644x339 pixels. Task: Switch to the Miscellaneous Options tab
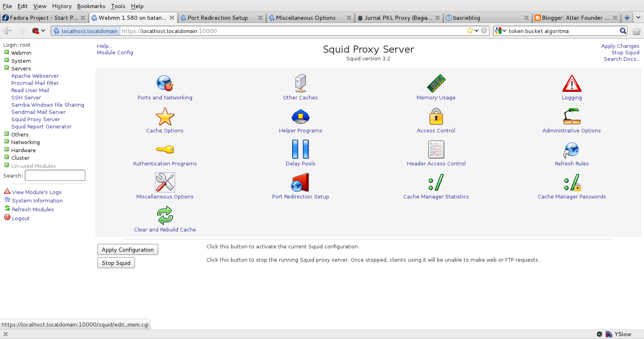point(309,18)
